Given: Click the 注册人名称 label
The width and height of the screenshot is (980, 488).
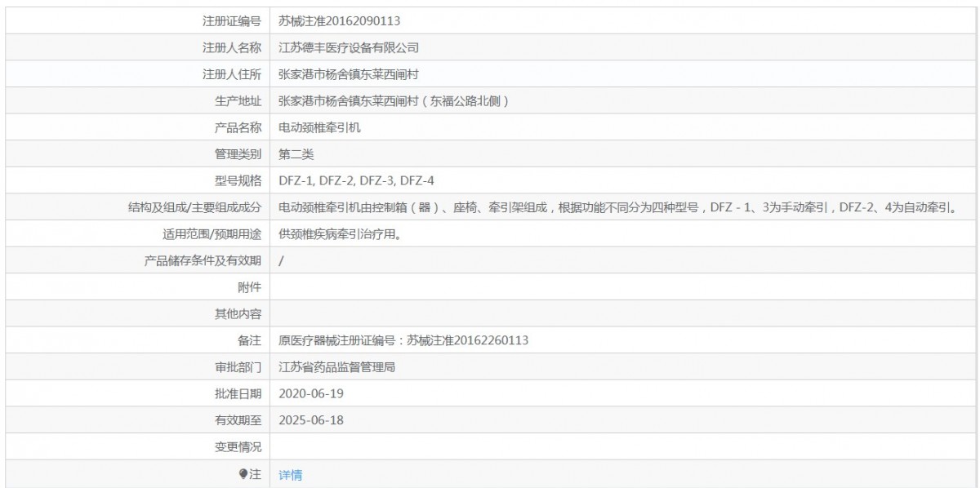Looking at the screenshot, I should pos(232,47).
